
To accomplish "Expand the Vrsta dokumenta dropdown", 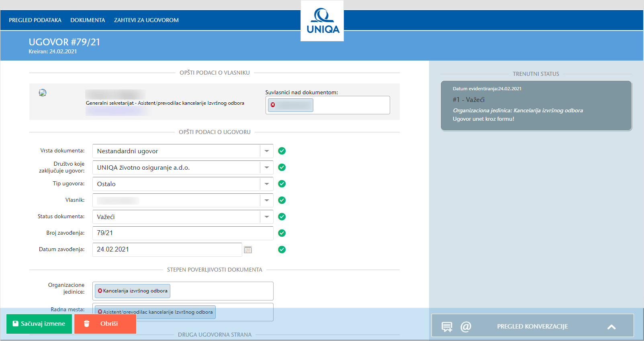I will click(x=266, y=151).
